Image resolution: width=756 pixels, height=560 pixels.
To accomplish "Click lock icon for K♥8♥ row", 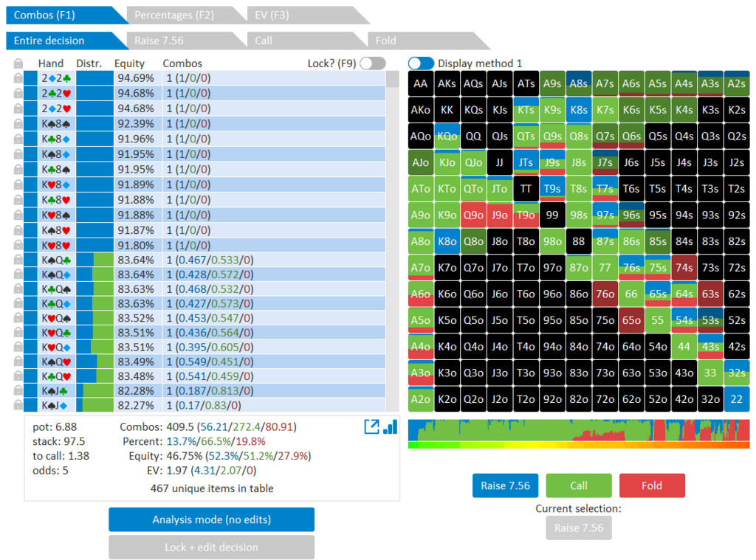I will (18, 245).
